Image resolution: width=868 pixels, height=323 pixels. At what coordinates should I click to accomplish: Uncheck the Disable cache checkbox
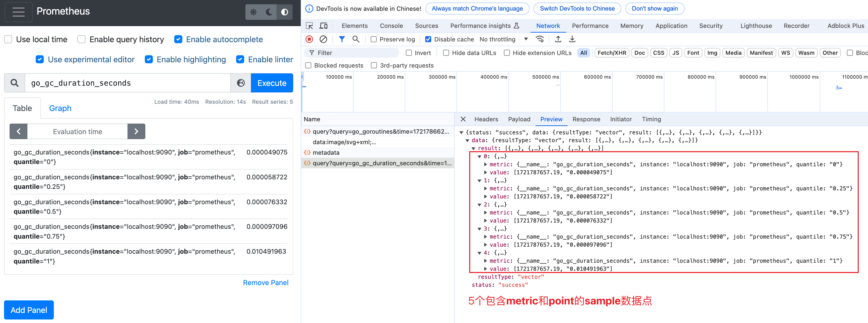[428, 39]
